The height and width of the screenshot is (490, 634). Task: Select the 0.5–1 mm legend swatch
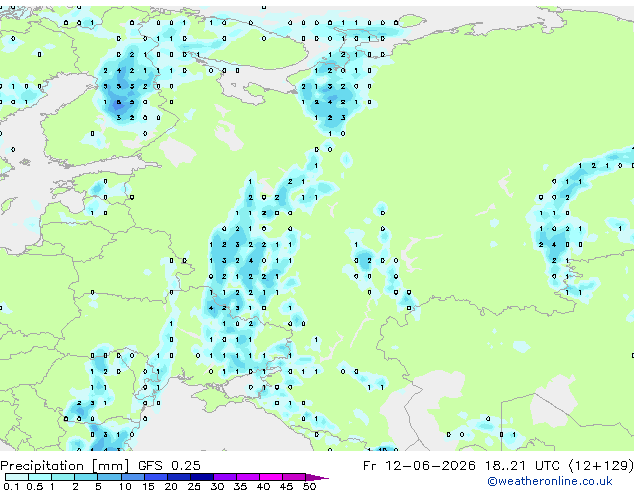[x=40, y=477]
